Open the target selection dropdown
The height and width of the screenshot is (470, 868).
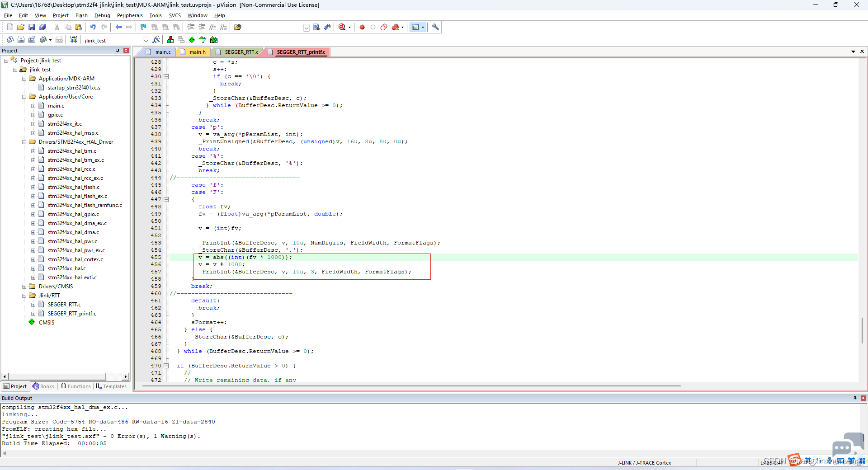tap(146, 40)
